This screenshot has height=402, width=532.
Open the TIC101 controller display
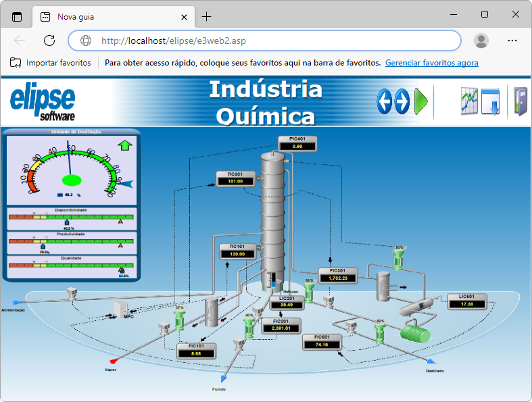pyautogui.click(x=237, y=251)
